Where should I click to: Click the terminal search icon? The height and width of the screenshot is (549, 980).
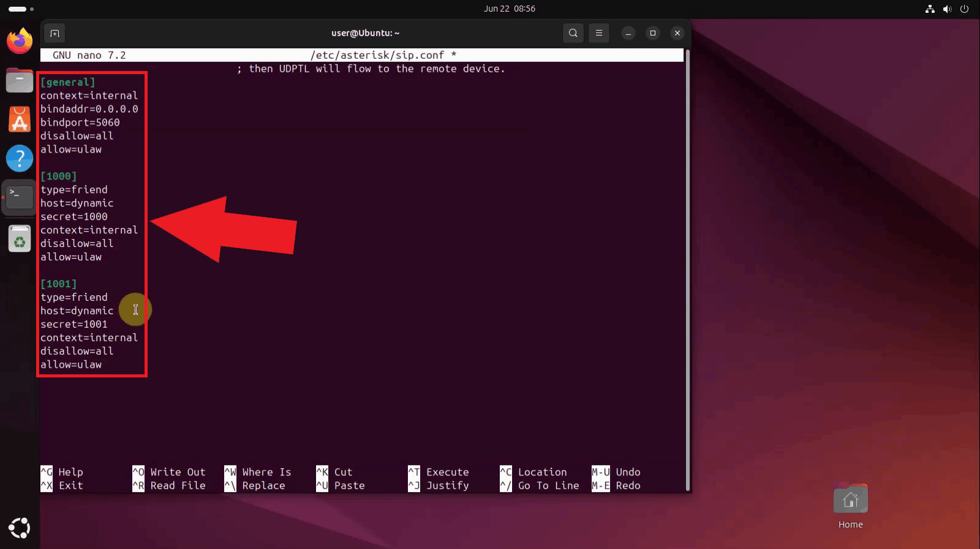tap(573, 33)
